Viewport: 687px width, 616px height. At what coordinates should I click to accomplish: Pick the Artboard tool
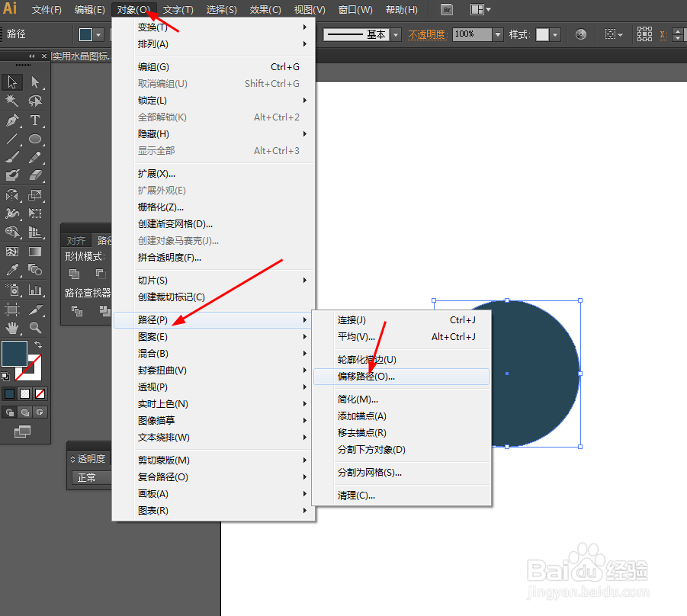click(x=12, y=310)
